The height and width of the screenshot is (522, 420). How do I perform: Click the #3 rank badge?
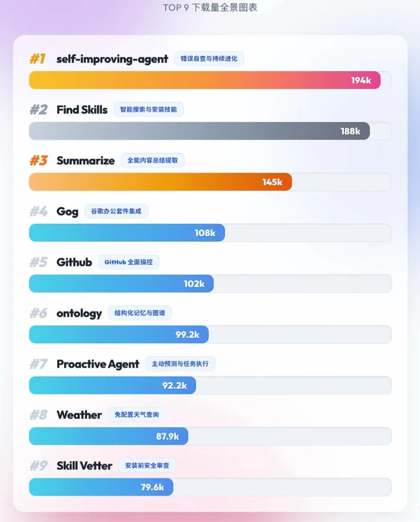[x=39, y=160]
